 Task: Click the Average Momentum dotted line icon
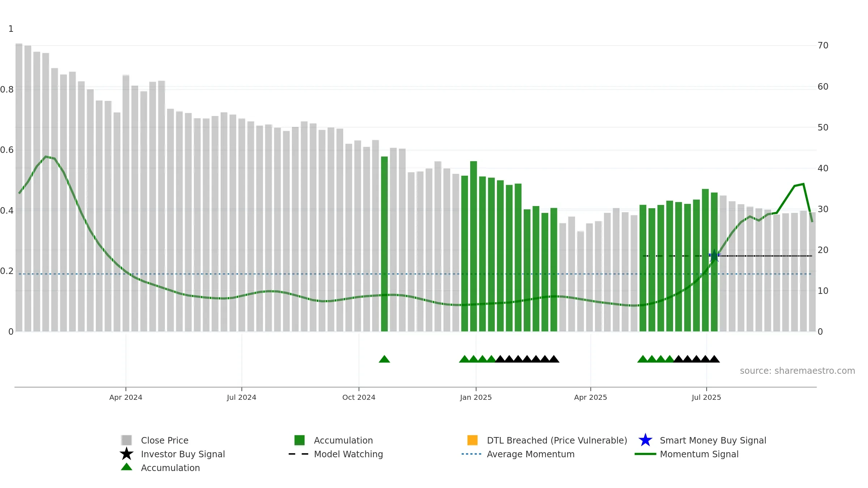(x=472, y=454)
